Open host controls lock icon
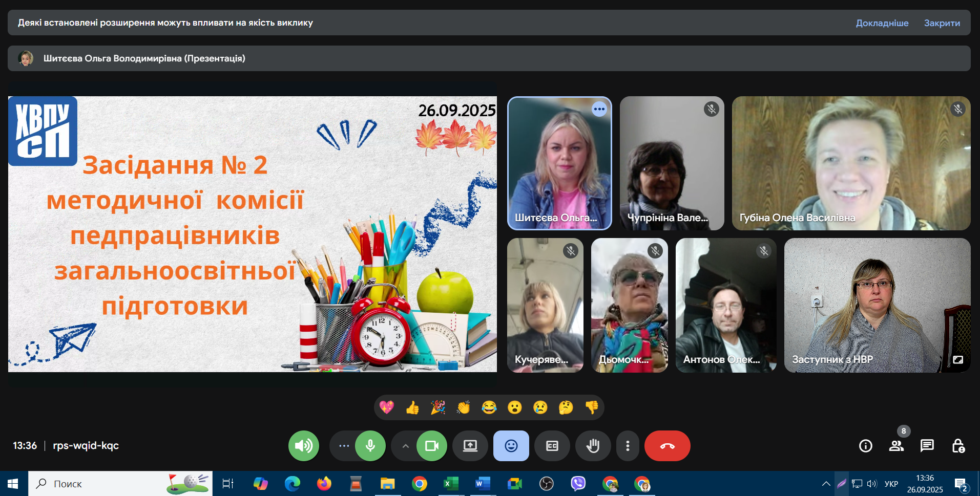 point(958,446)
